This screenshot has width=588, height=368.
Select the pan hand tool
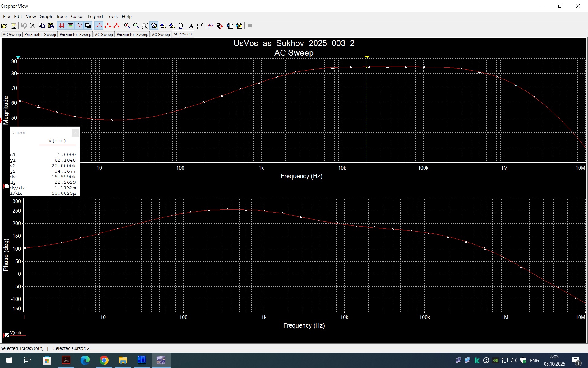pos(181,26)
